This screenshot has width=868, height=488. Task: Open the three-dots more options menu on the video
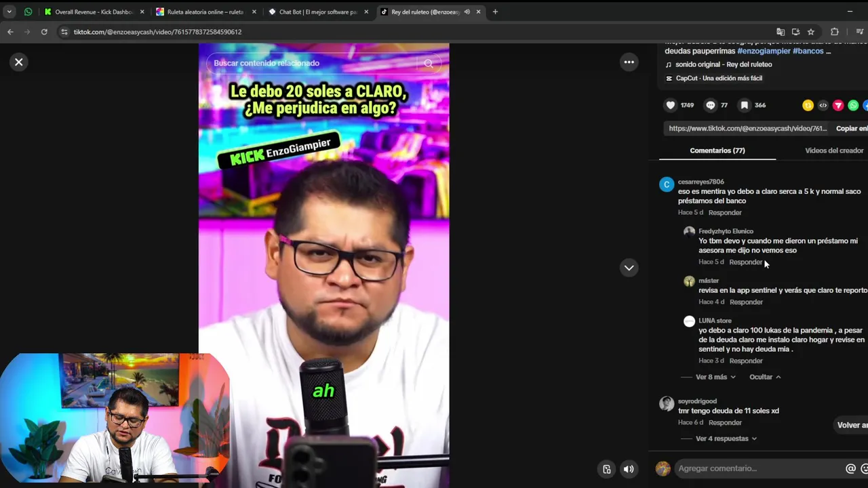point(629,62)
